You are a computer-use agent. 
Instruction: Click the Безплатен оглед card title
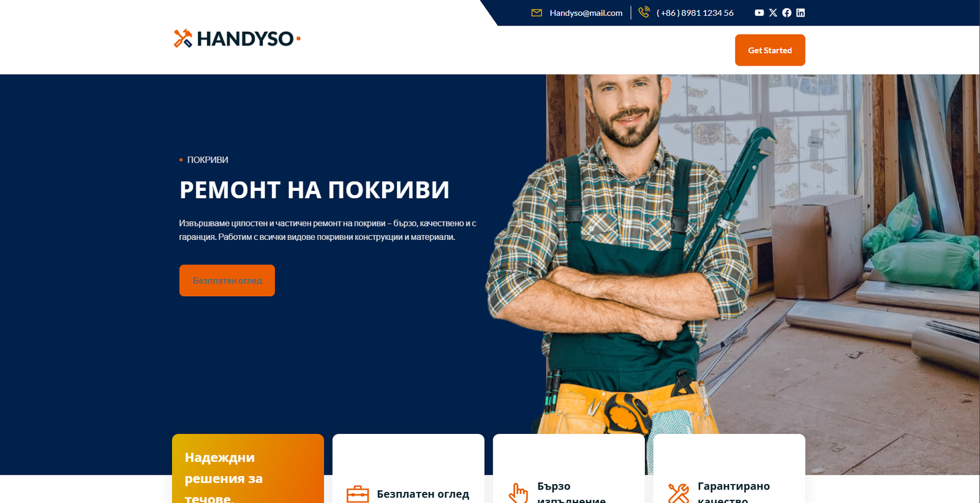coord(423,494)
